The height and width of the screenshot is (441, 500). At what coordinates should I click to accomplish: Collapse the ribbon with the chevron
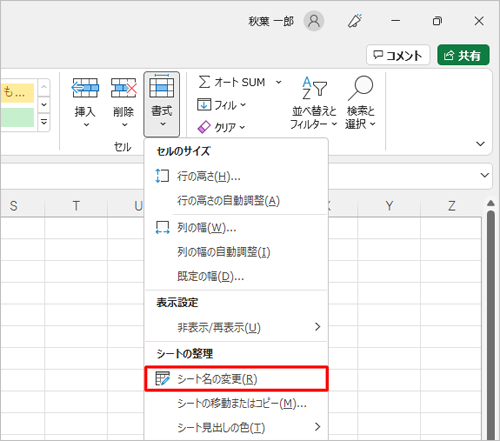pos(480,144)
